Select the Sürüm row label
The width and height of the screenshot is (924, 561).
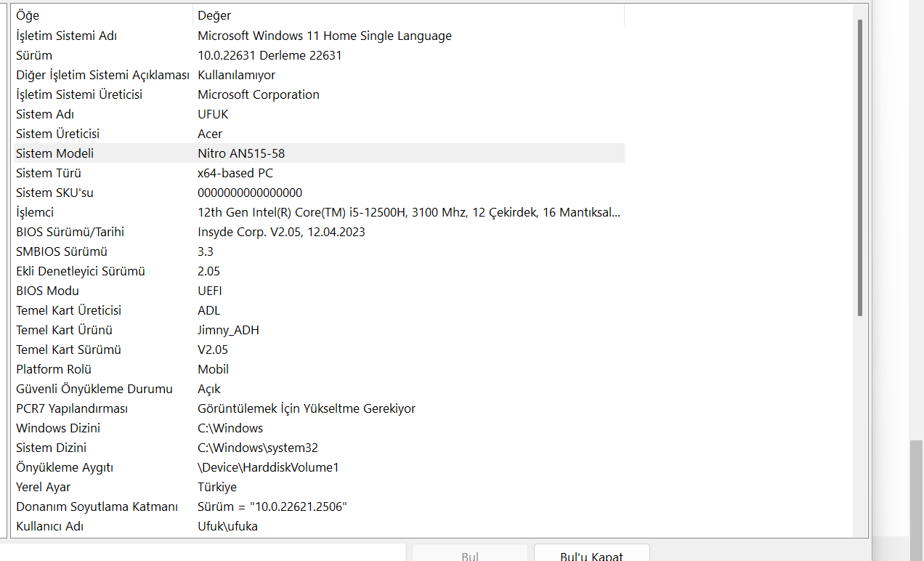[34, 55]
